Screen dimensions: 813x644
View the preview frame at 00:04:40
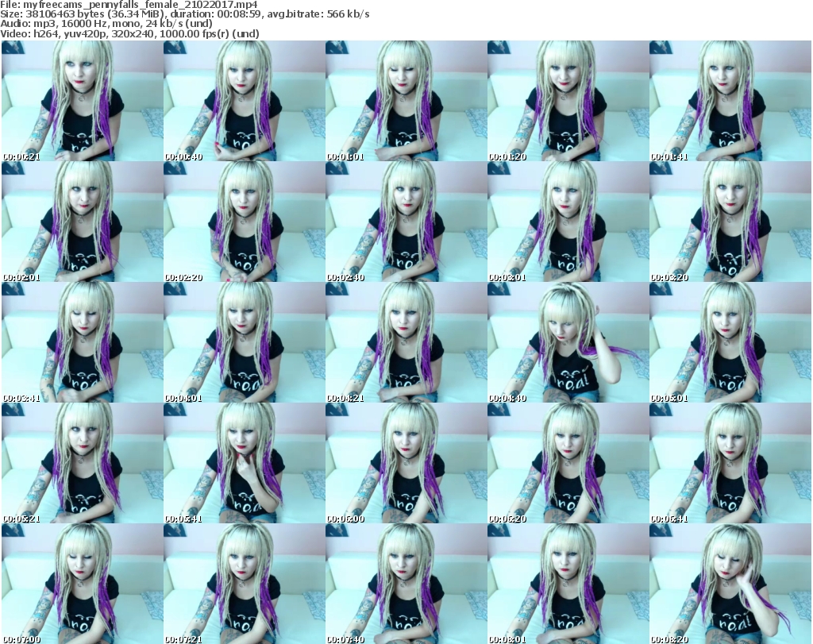tap(568, 342)
